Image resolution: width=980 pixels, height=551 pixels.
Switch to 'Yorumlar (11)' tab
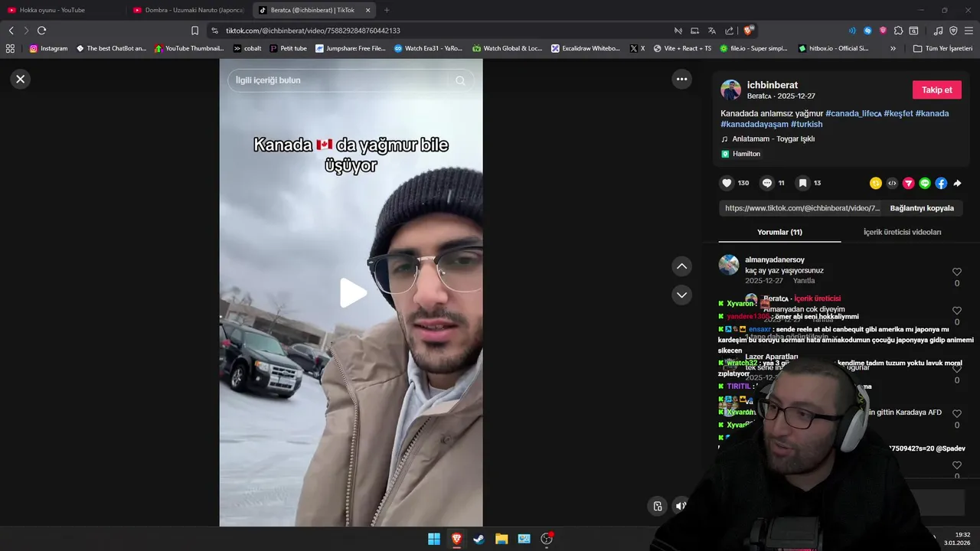pyautogui.click(x=779, y=232)
